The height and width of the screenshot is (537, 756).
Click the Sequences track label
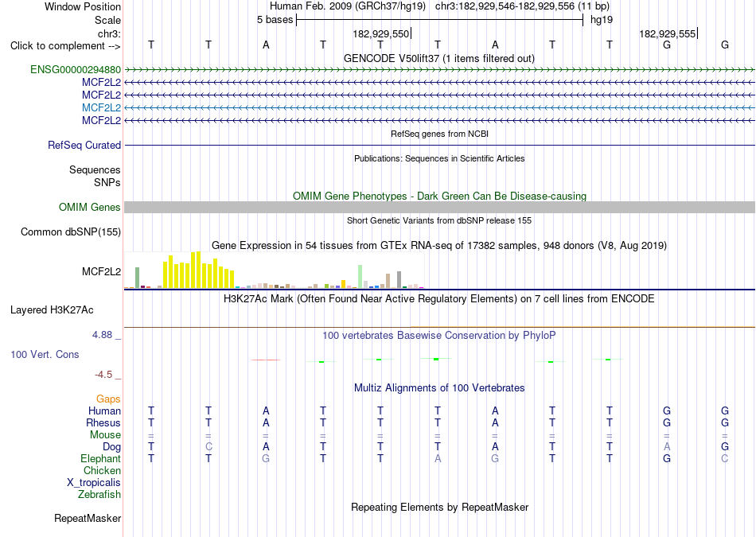(95, 169)
